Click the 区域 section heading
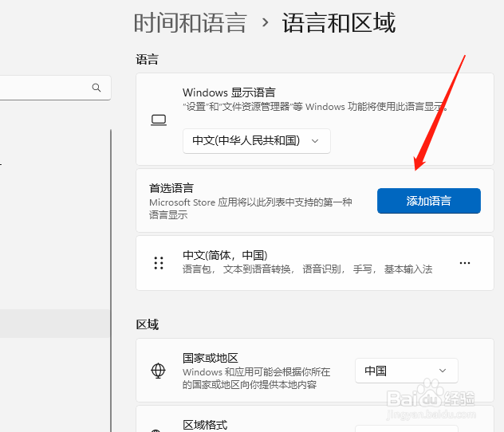The width and height of the screenshot is (504, 432). pos(148,324)
